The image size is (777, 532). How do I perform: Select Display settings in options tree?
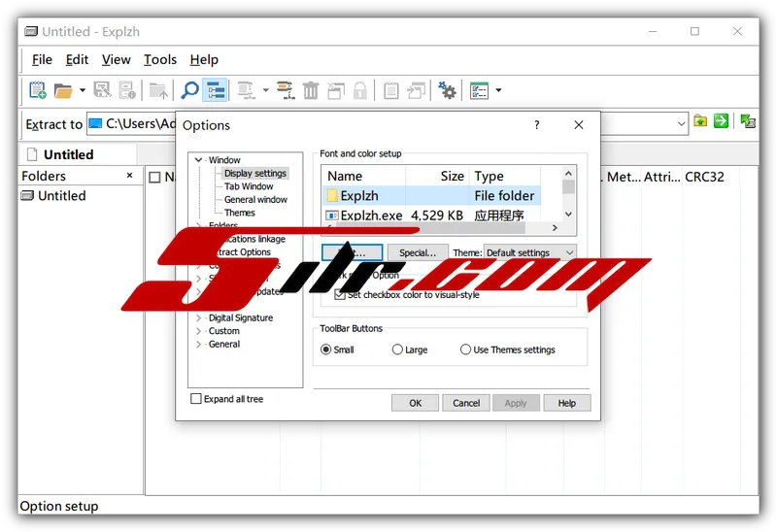pyautogui.click(x=255, y=174)
